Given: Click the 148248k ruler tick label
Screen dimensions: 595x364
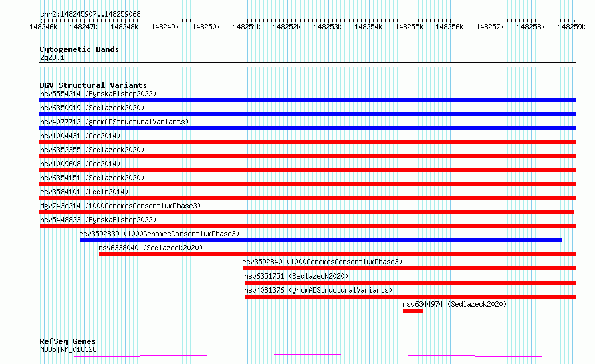Looking at the screenshot, I should [124, 27].
